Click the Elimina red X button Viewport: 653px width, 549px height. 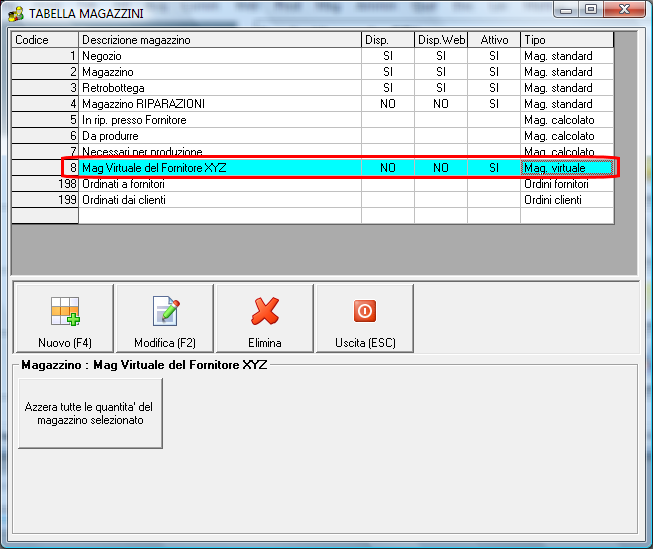(264, 319)
